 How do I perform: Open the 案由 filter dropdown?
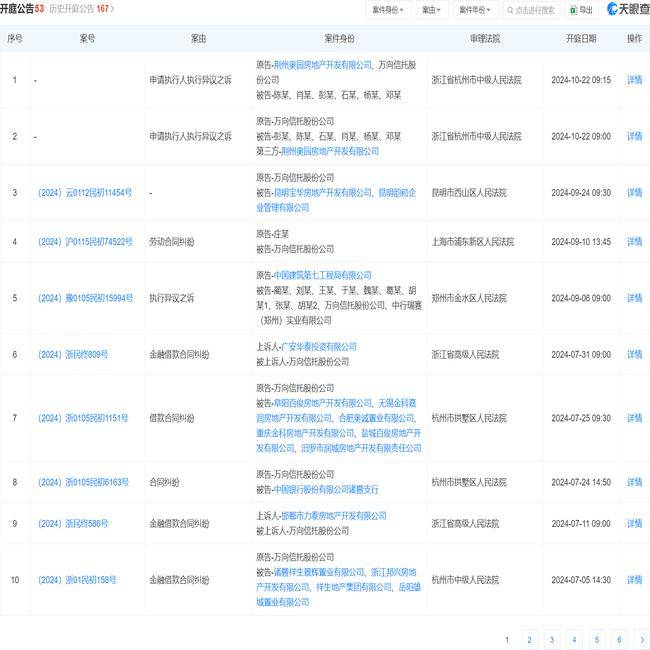pos(432,10)
